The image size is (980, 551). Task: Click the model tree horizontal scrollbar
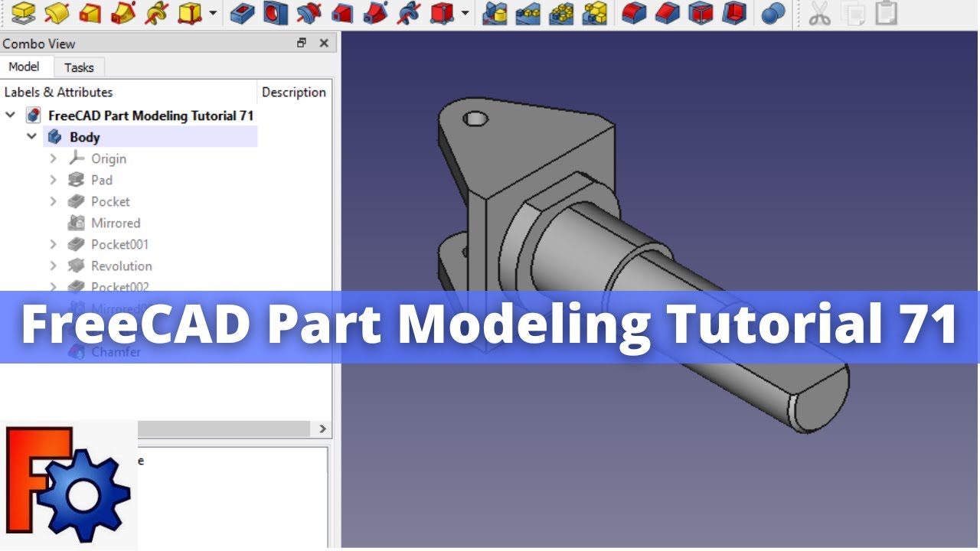point(222,429)
